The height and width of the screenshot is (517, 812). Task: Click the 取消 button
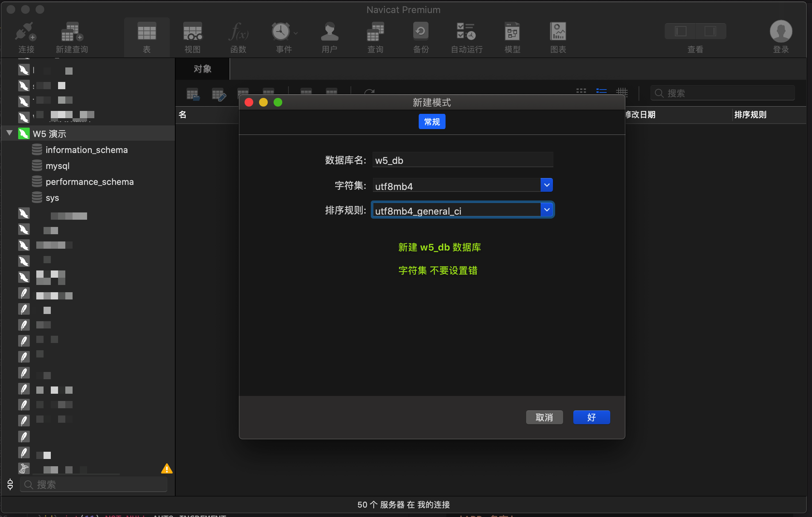point(544,417)
